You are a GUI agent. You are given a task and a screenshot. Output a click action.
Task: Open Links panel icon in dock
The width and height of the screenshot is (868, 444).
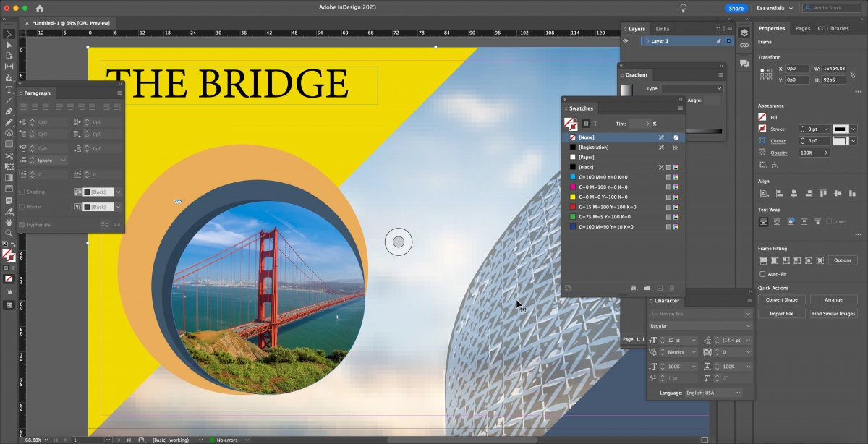[744, 45]
